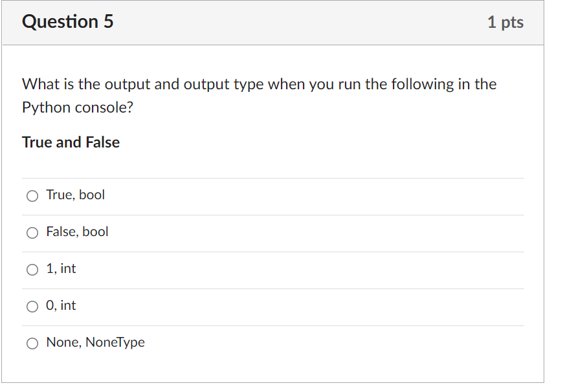Choose the "0, int" radio option
This screenshot has width=587, height=392.
(x=32, y=307)
